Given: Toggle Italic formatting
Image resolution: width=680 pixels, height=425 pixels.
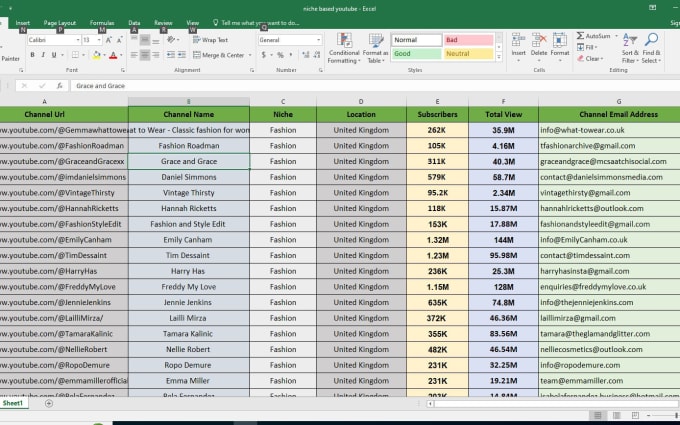Looking at the screenshot, I should [x=43, y=55].
